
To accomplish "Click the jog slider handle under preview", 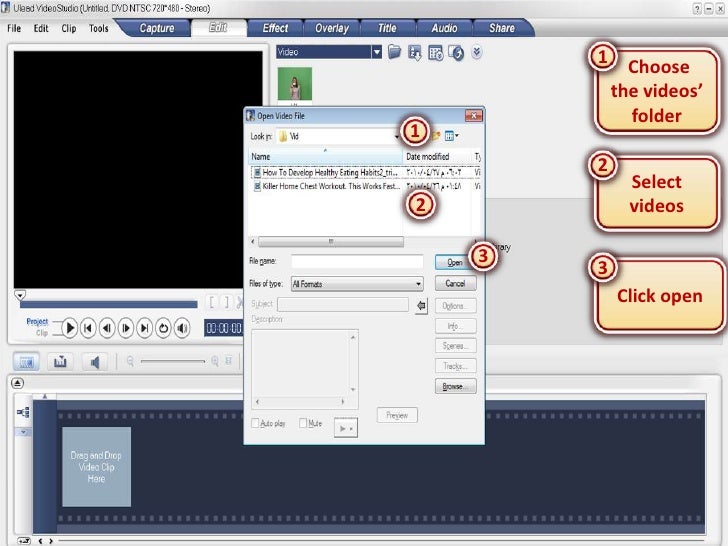I will [20, 295].
